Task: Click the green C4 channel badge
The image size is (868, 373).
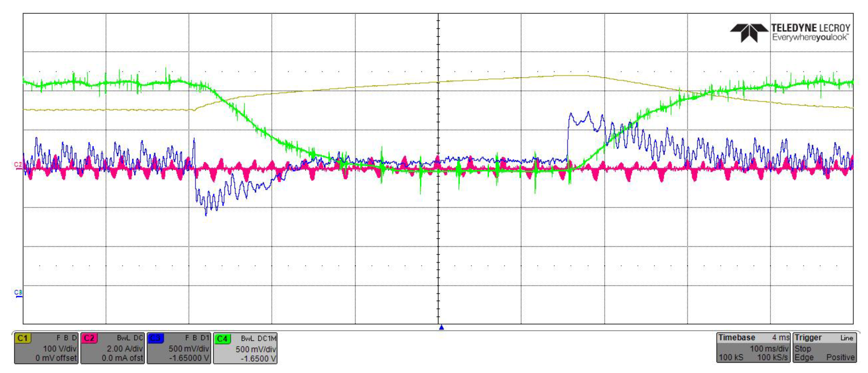Action: pos(222,339)
